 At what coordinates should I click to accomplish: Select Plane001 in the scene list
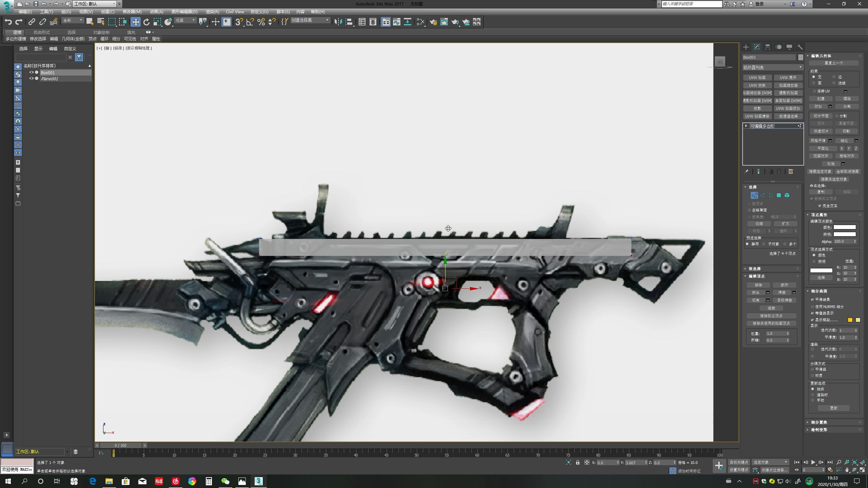(x=50, y=79)
